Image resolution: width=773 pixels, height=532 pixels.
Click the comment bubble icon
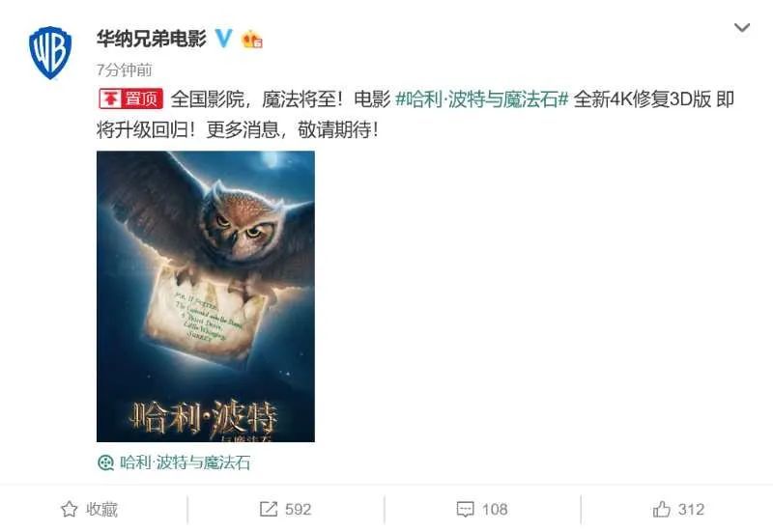[465, 510]
